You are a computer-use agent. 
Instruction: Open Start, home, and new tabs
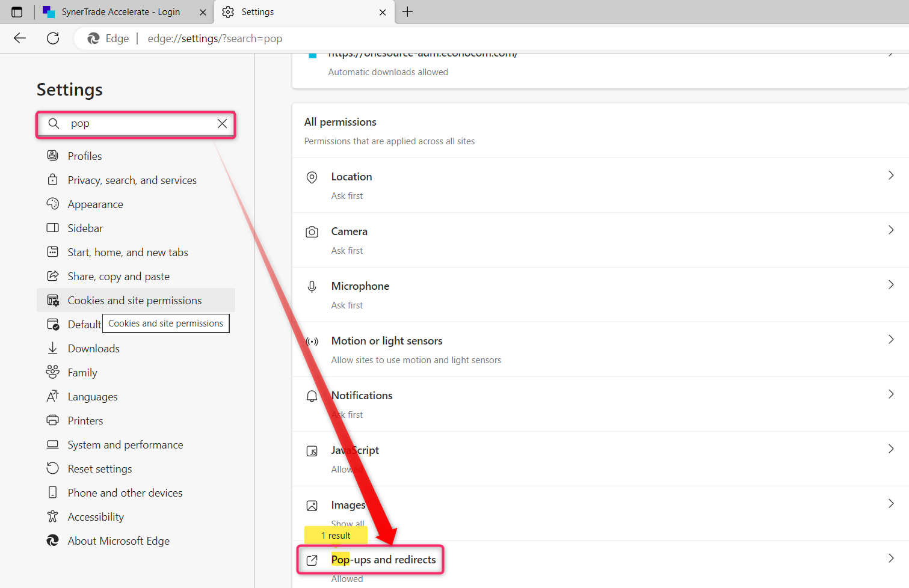136,253
